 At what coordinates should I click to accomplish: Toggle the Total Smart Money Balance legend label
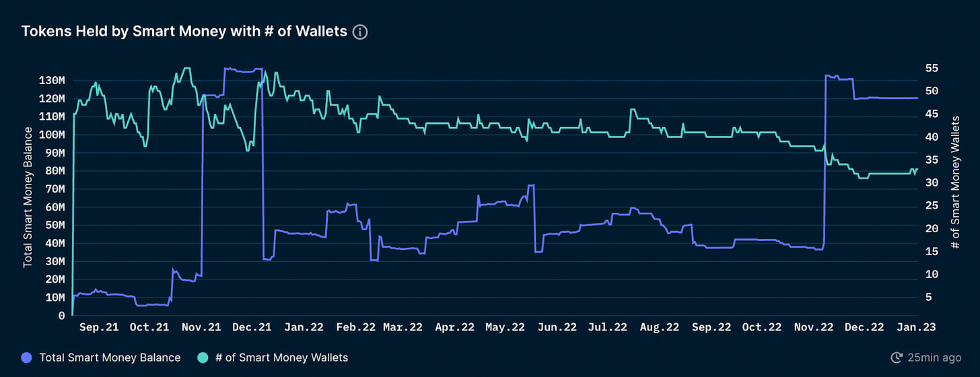pos(110,357)
